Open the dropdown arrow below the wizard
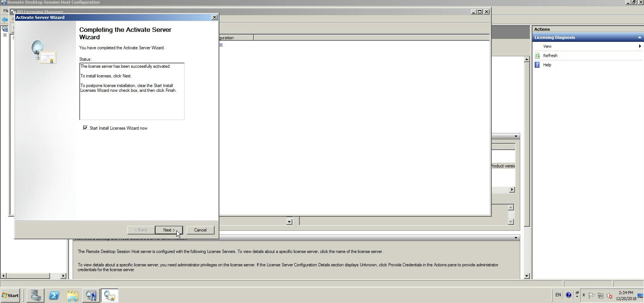 click(289, 222)
